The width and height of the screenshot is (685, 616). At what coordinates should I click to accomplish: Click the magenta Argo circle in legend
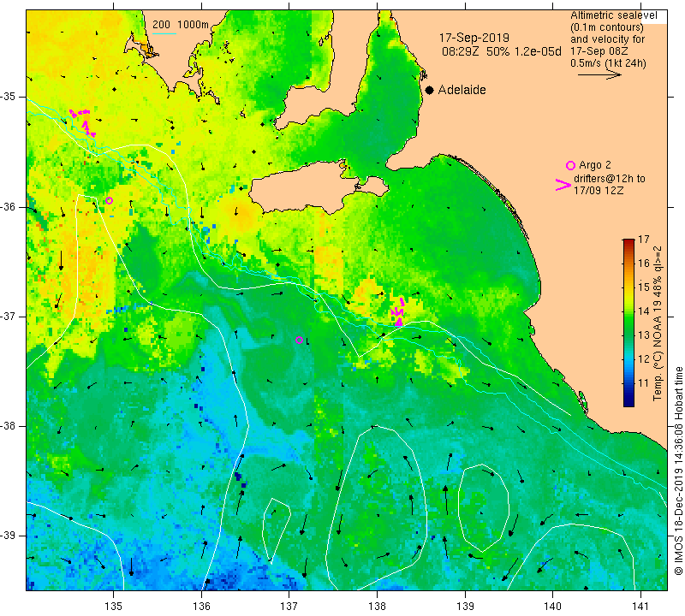click(x=570, y=165)
